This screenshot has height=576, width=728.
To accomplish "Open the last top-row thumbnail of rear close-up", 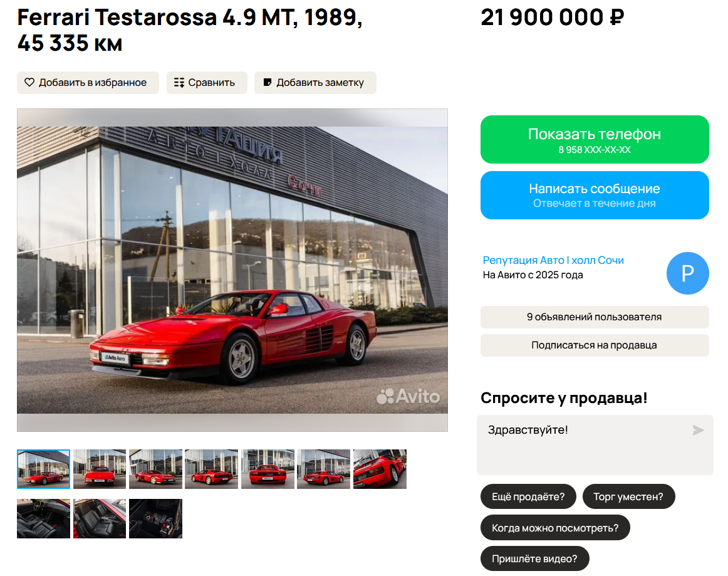I will (380, 469).
